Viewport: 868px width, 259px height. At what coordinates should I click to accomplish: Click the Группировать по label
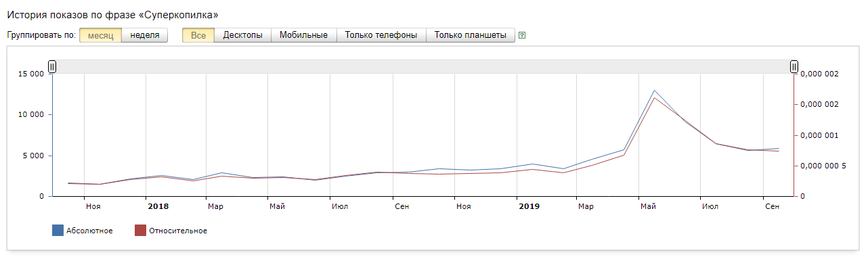[x=41, y=35]
